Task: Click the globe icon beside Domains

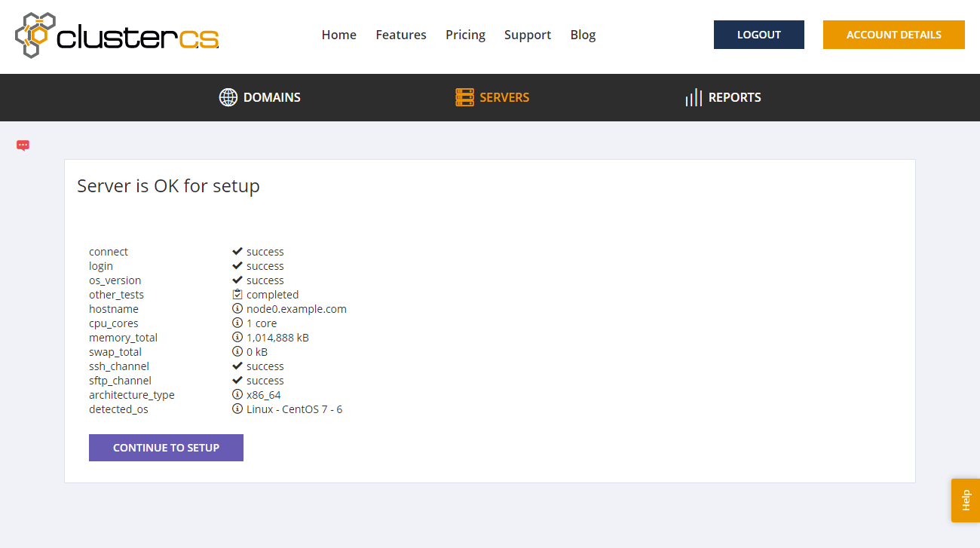Action: click(x=228, y=97)
